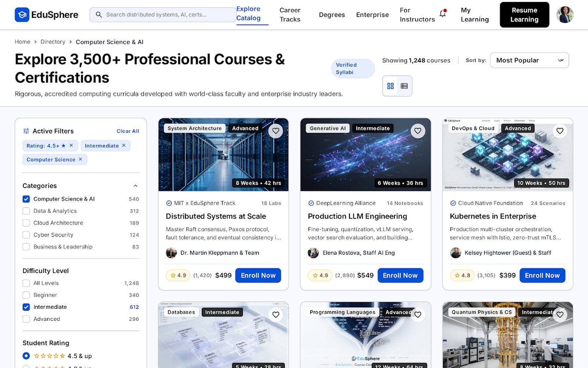The image size is (588, 368).
Task: Open the notifications bell
Action: point(443,14)
